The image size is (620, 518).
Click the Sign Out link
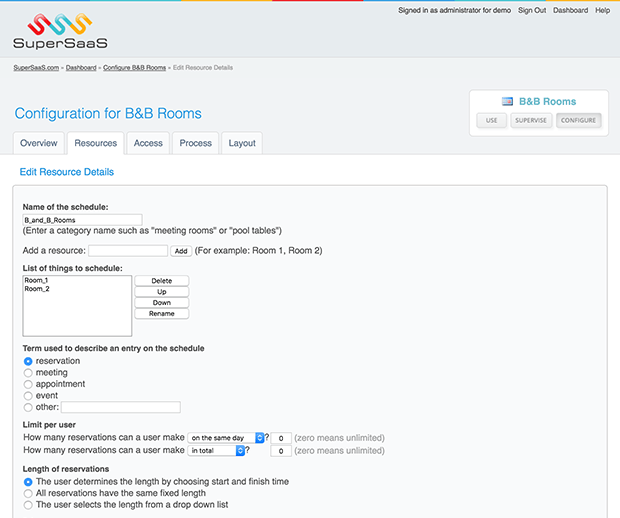(532, 10)
